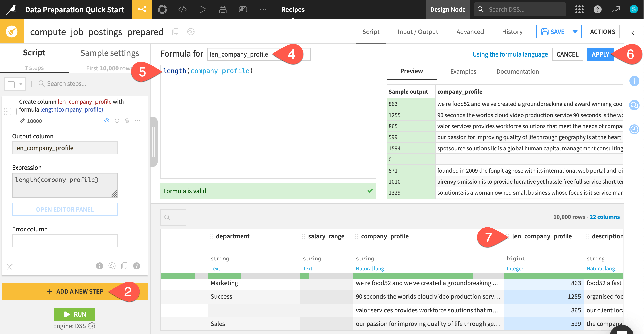Screen dimensions: 644x334
Task: Click APPLY to confirm the formula
Action: coord(600,54)
